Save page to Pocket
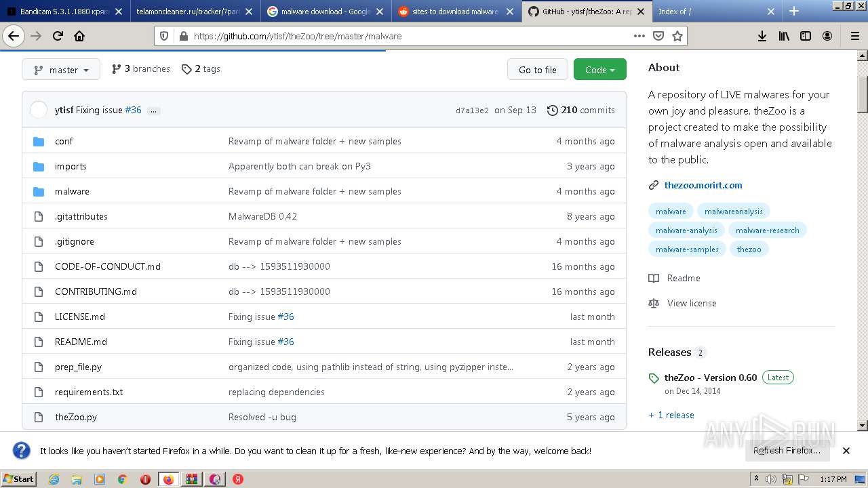868x488 pixels. [658, 36]
